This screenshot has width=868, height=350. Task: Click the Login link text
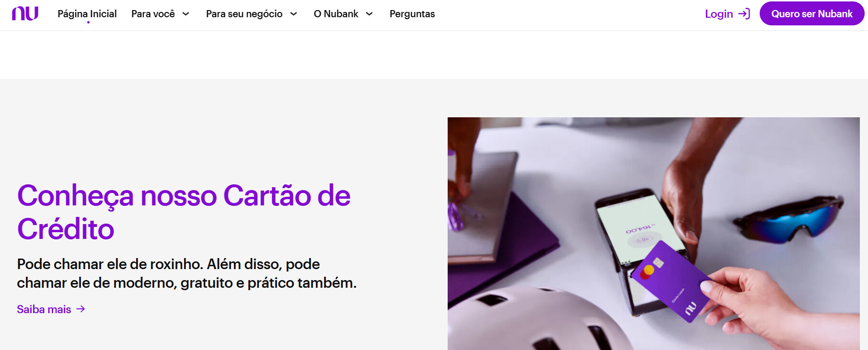(719, 14)
